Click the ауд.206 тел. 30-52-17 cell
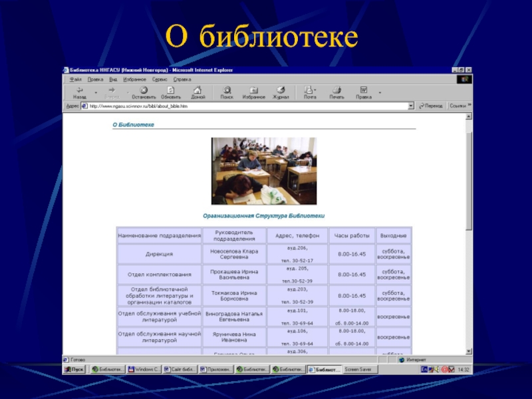Viewport: 532px width, 399px height. tap(297, 254)
